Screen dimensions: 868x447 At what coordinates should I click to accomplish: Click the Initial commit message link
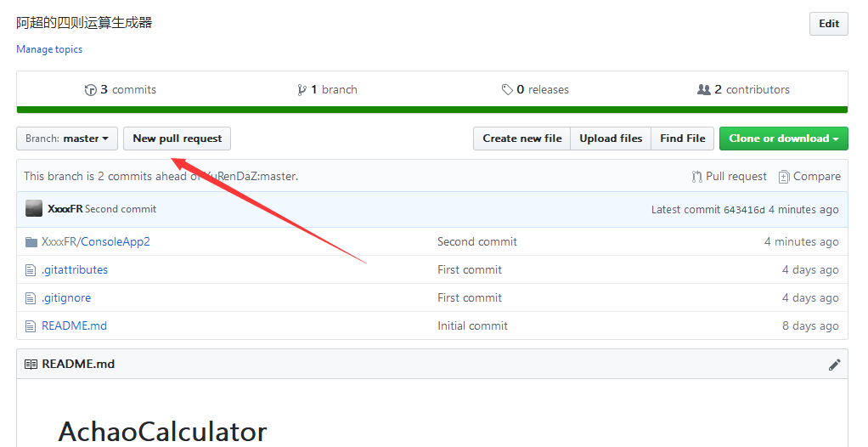click(472, 326)
